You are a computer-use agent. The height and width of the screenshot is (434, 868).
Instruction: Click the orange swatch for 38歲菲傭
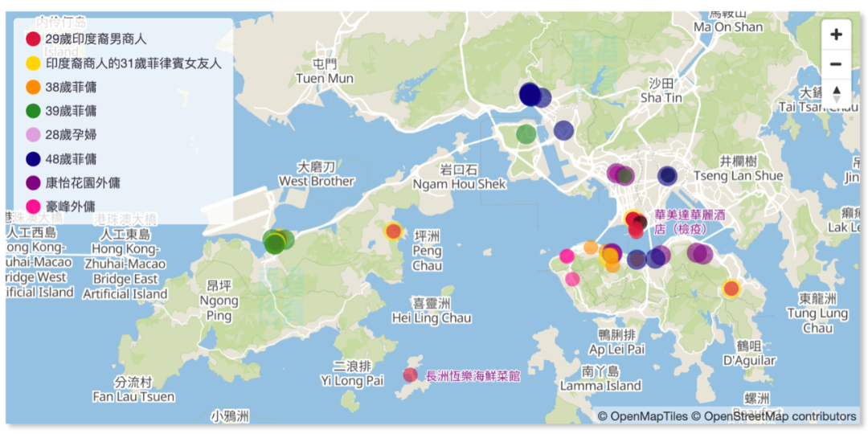(x=33, y=88)
